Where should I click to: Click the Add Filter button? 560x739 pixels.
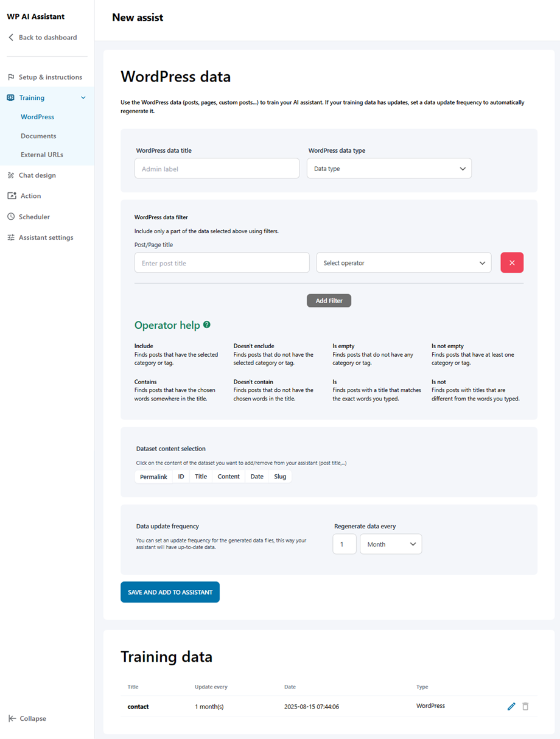pyautogui.click(x=329, y=301)
